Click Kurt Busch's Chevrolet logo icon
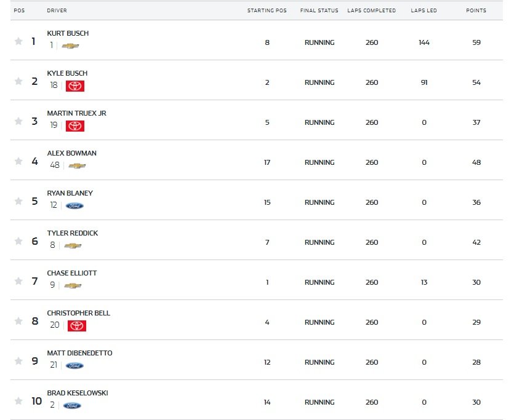This screenshot has width=514, height=420. click(x=70, y=46)
